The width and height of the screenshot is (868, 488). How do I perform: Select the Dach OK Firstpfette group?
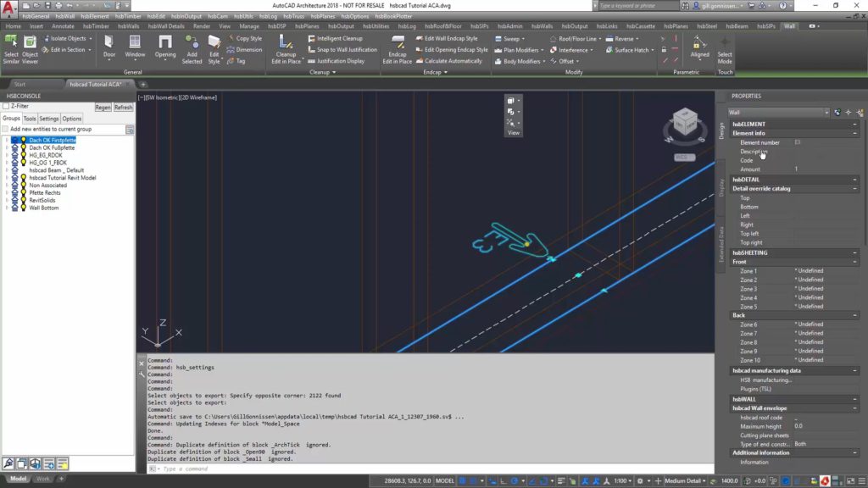pyautogui.click(x=52, y=140)
